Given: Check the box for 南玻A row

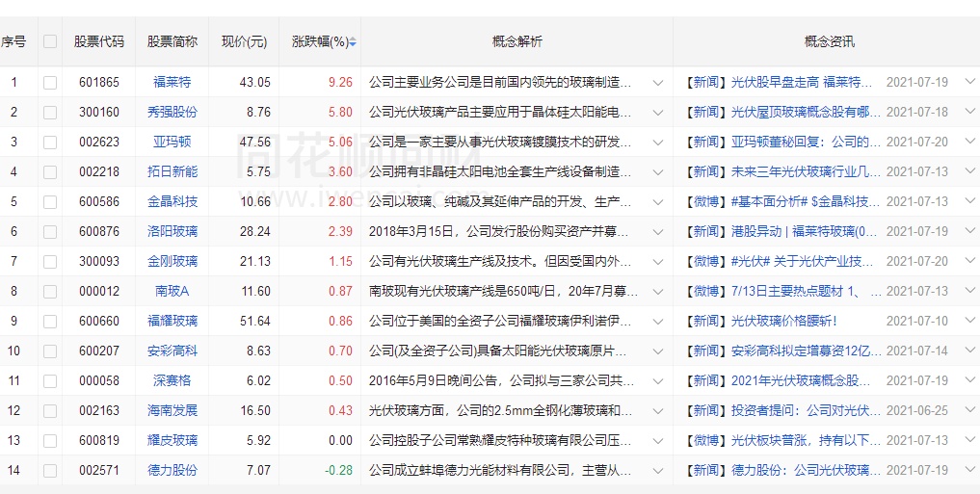Looking at the screenshot, I should click(x=50, y=291).
